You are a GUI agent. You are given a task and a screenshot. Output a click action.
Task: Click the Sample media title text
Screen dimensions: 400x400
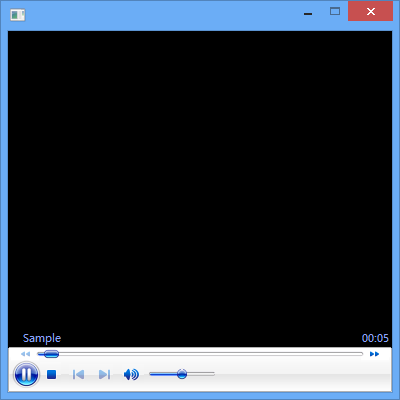coord(42,338)
